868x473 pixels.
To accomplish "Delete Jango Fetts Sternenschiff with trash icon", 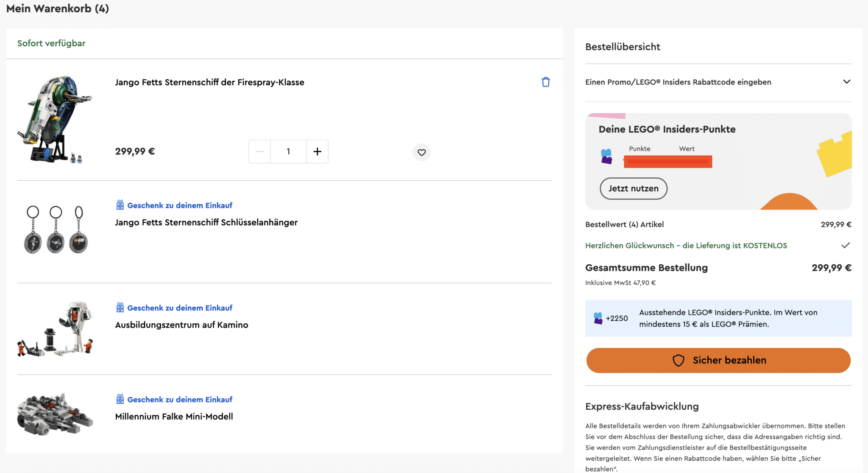I will [545, 82].
